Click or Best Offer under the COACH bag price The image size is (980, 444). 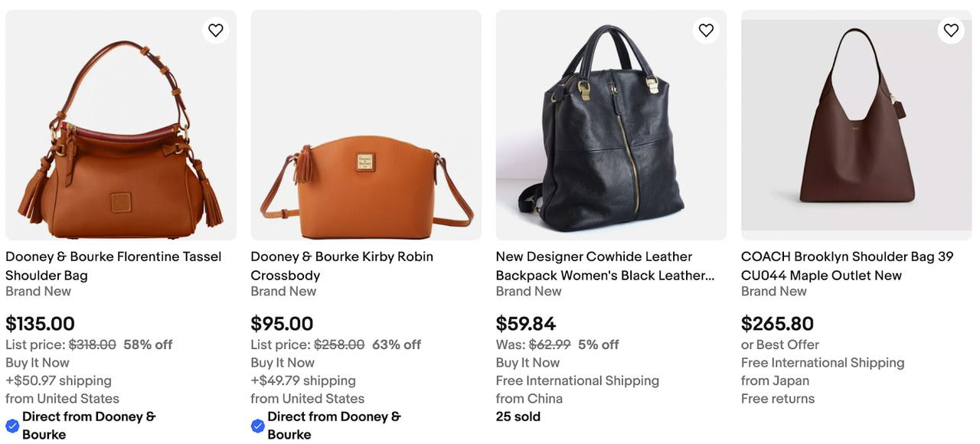pos(779,344)
